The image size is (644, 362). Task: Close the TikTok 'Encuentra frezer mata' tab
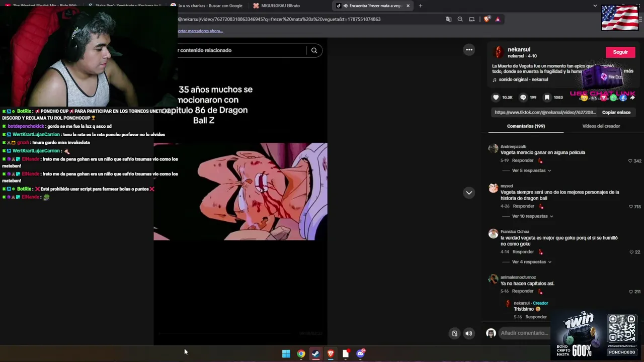408,6
